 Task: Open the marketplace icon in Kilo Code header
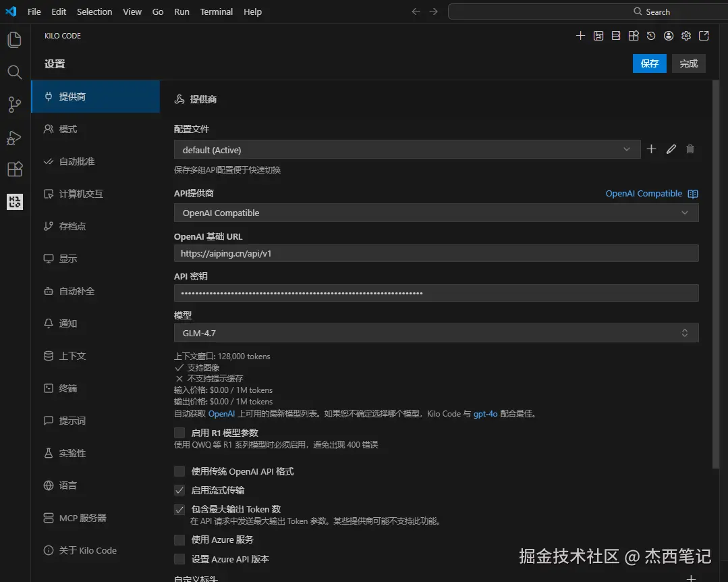(634, 36)
